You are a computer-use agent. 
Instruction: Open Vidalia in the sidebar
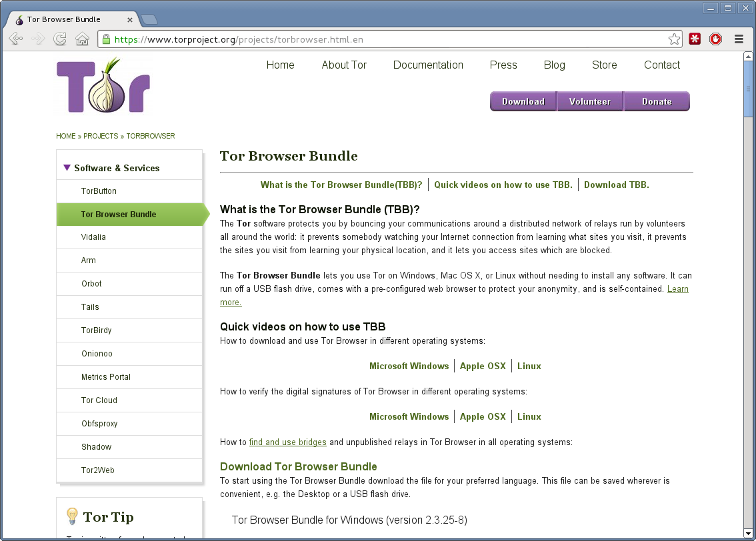point(129,237)
